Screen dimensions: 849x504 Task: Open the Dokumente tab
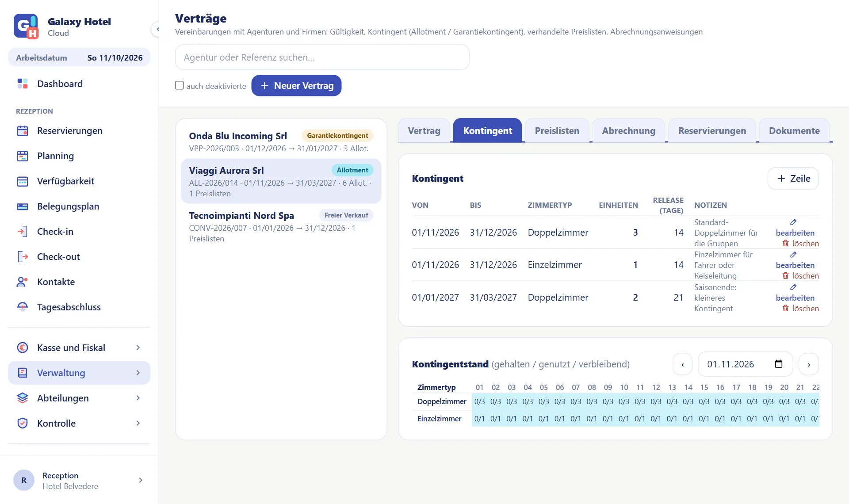[x=794, y=130]
